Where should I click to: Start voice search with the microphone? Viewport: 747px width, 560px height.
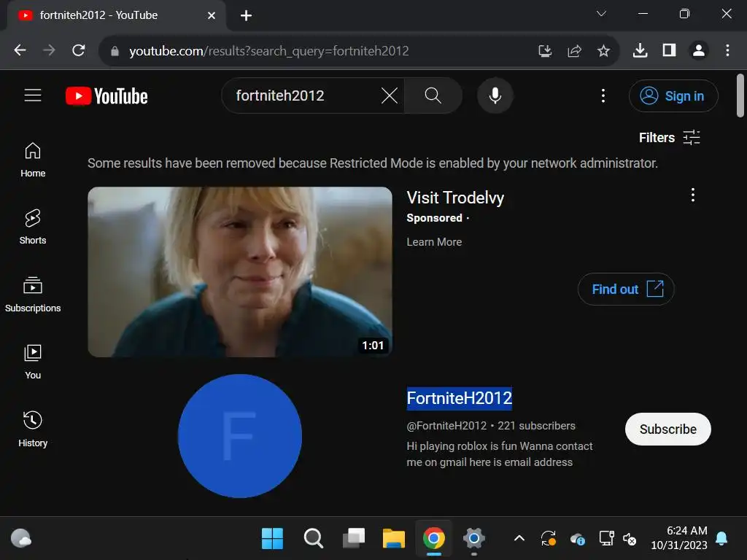pos(495,96)
